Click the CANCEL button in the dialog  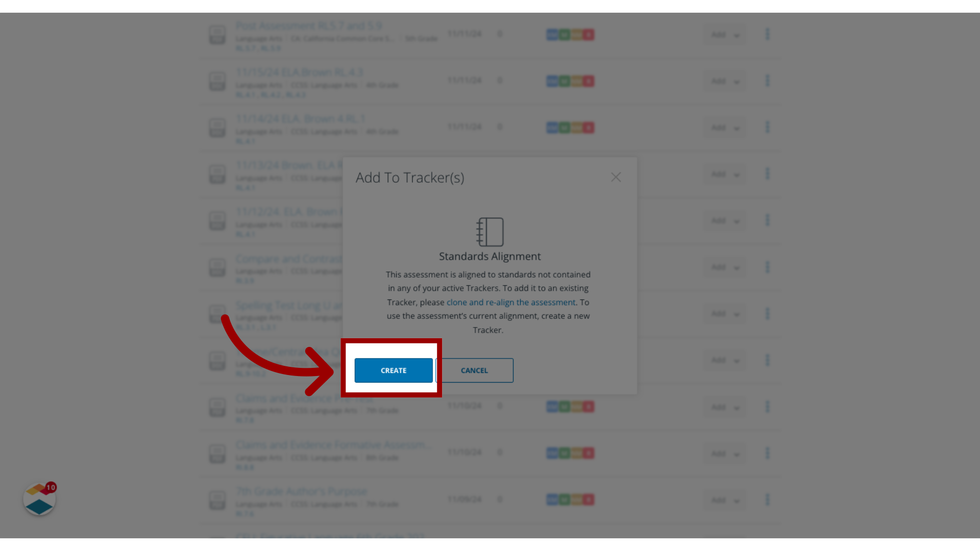[x=474, y=370]
